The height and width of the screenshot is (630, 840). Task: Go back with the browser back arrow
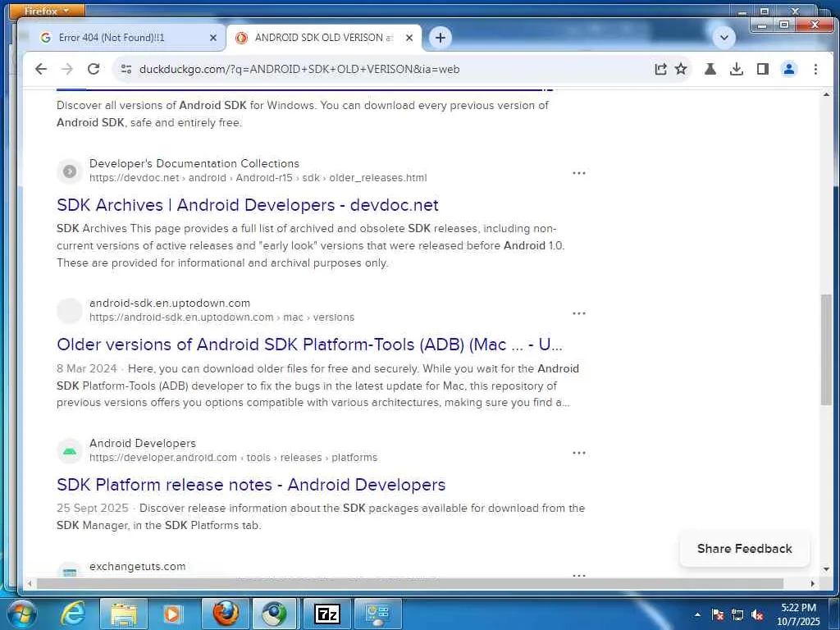coord(41,69)
